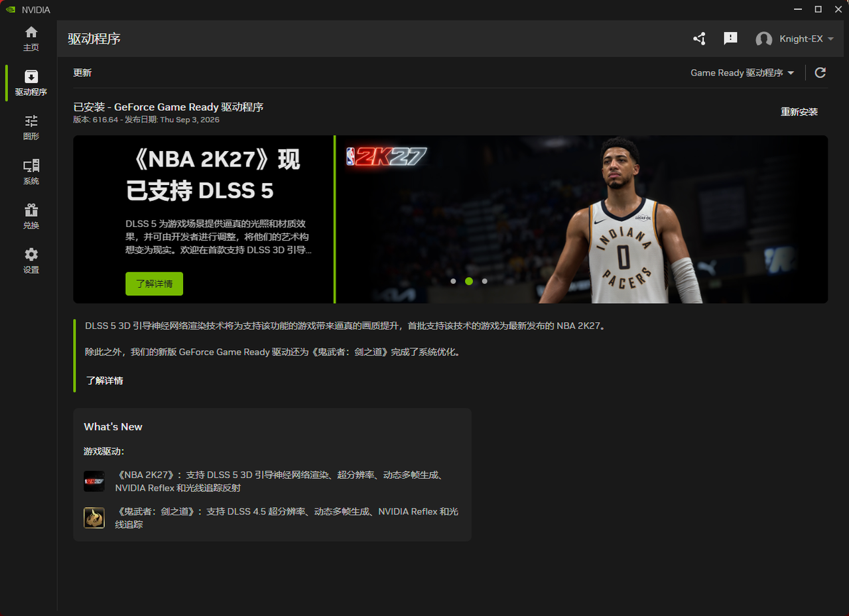
Task: Select the third carousel dot
Action: click(485, 281)
